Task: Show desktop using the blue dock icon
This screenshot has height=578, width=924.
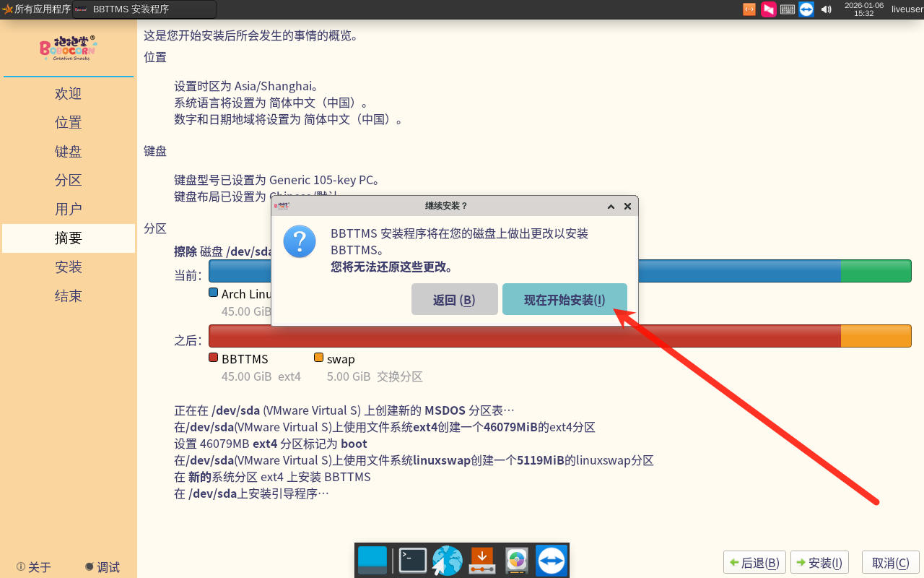Action: 372,560
